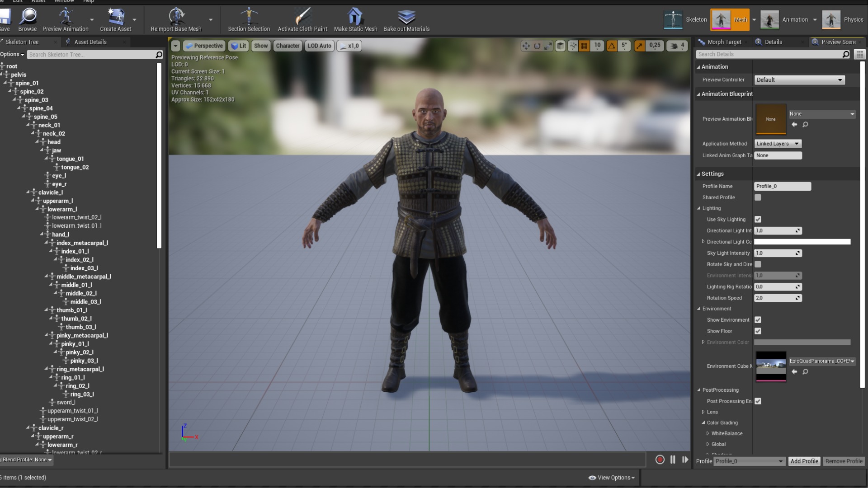Click the Directional Light Color swatch
868x488 pixels.
coord(802,242)
